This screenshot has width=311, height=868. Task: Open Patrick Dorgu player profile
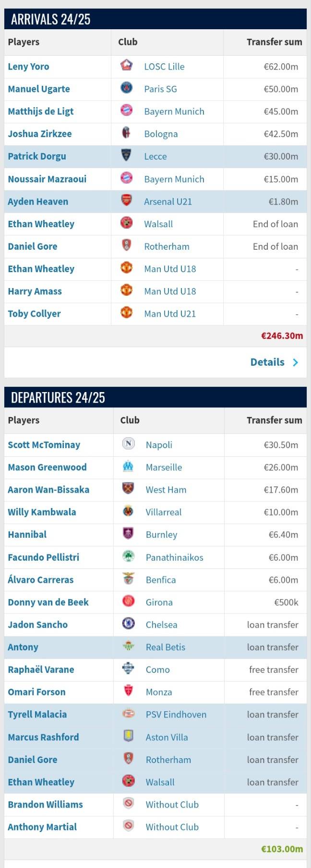37,156
